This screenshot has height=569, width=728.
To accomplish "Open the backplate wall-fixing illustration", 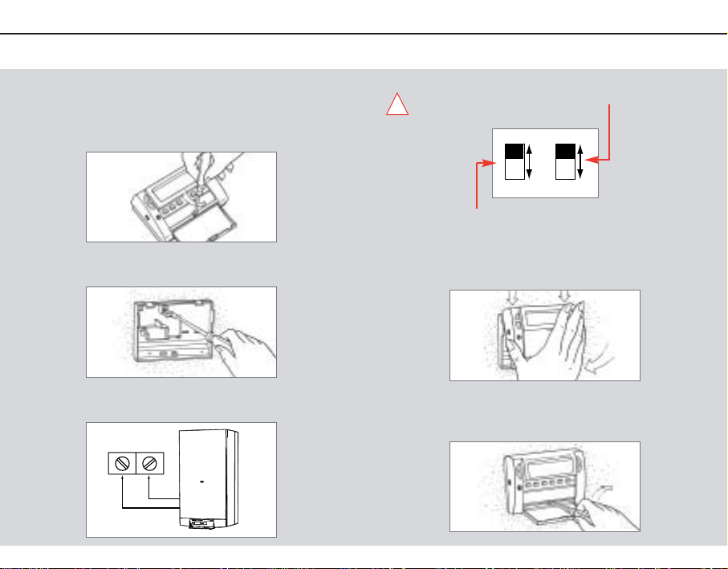I will click(x=181, y=331).
